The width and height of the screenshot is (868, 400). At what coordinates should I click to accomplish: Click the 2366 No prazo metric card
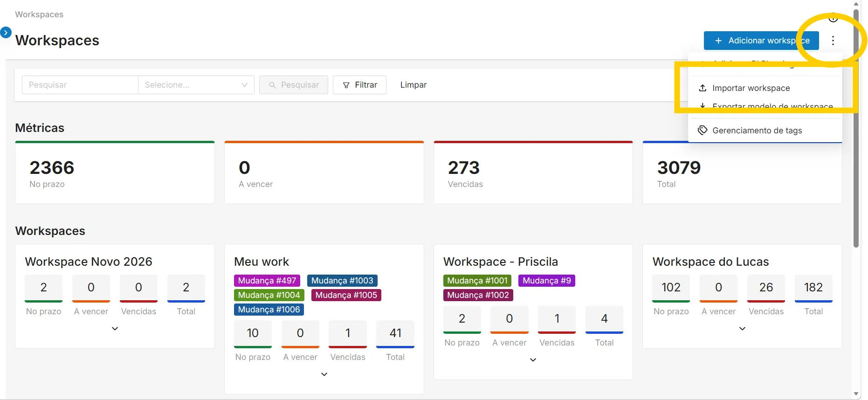(115, 172)
